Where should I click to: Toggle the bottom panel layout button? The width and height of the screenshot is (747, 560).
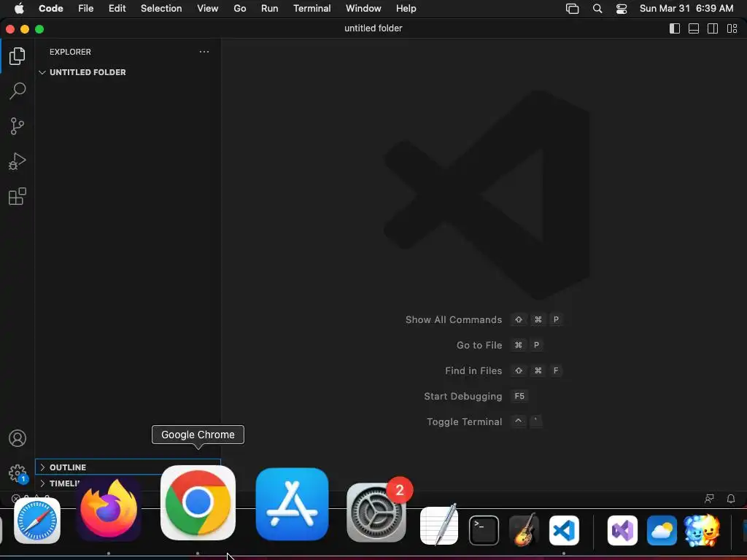pos(694,28)
